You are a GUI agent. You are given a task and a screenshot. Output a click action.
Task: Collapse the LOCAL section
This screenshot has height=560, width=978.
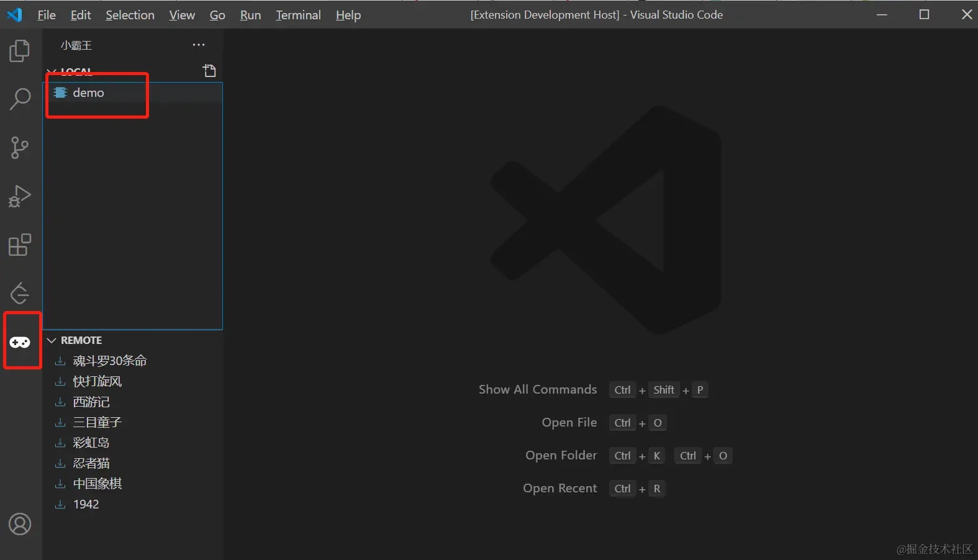pyautogui.click(x=52, y=71)
